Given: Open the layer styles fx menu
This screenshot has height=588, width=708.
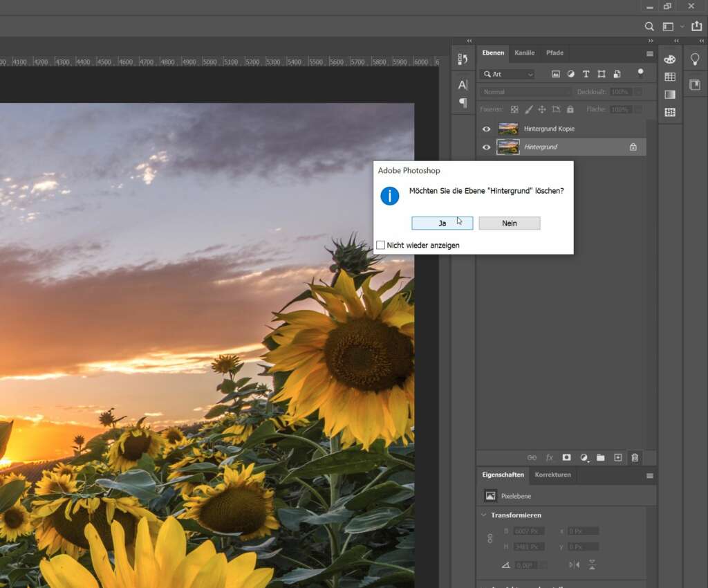Looking at the screenshot, I should (550, 457).
